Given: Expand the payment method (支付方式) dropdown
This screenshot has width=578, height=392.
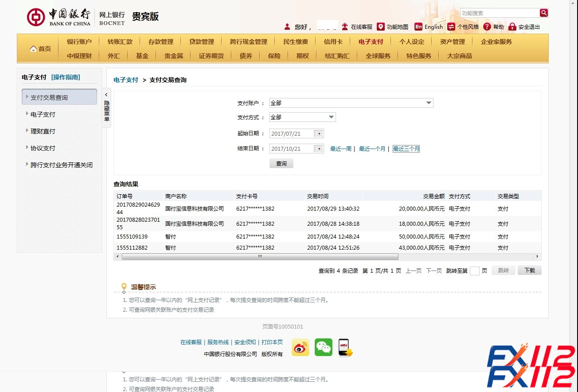Looking at the screenshot, I should (x=331, y=117).
